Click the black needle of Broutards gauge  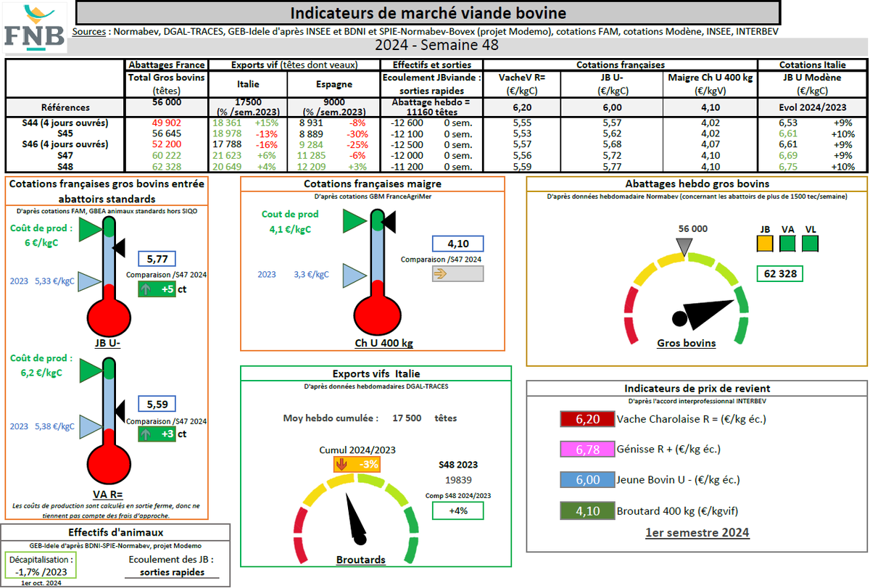[357, 518]
